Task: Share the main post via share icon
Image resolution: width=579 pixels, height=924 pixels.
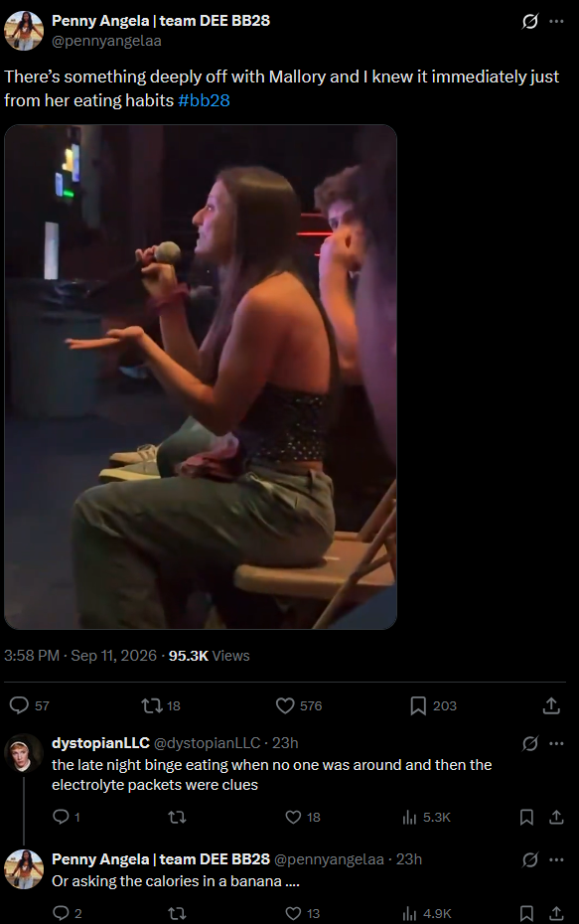Action: pyautogui.click(x=551, y=705)
